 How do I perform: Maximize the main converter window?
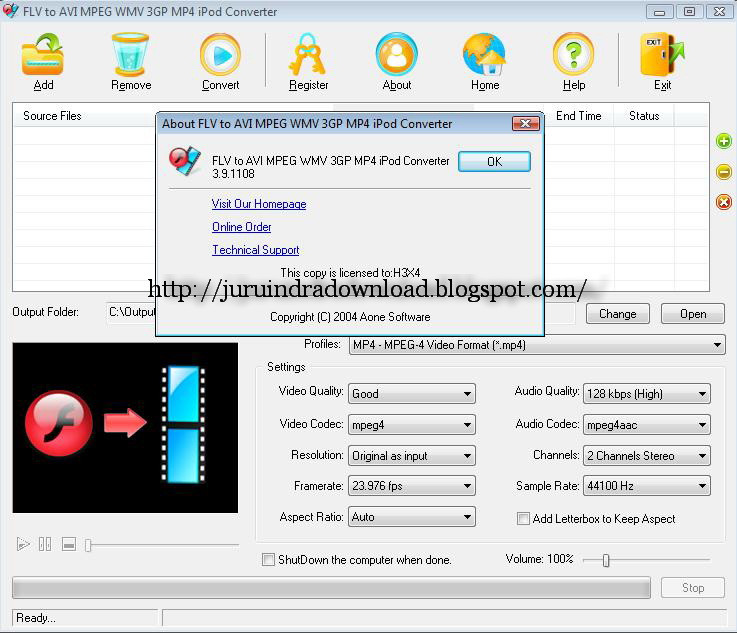pos(689,12)
